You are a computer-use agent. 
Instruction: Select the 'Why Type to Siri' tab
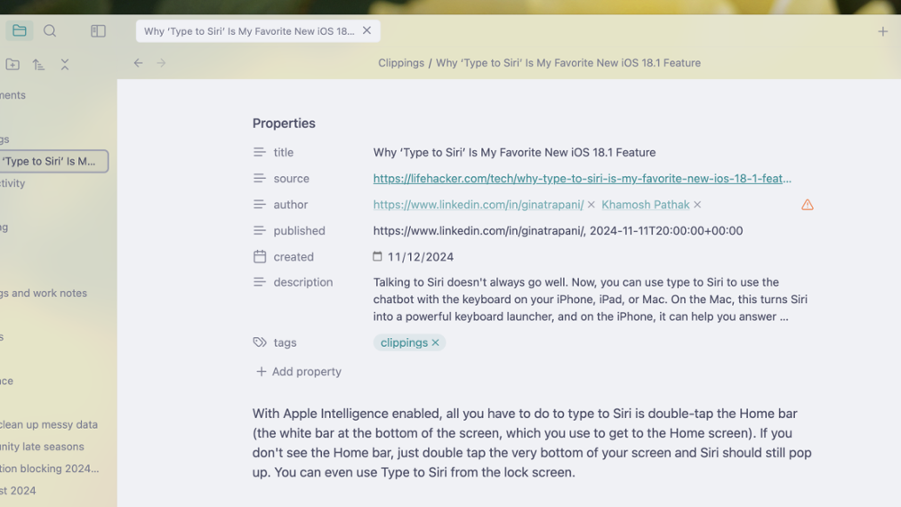tap(248, 31)
